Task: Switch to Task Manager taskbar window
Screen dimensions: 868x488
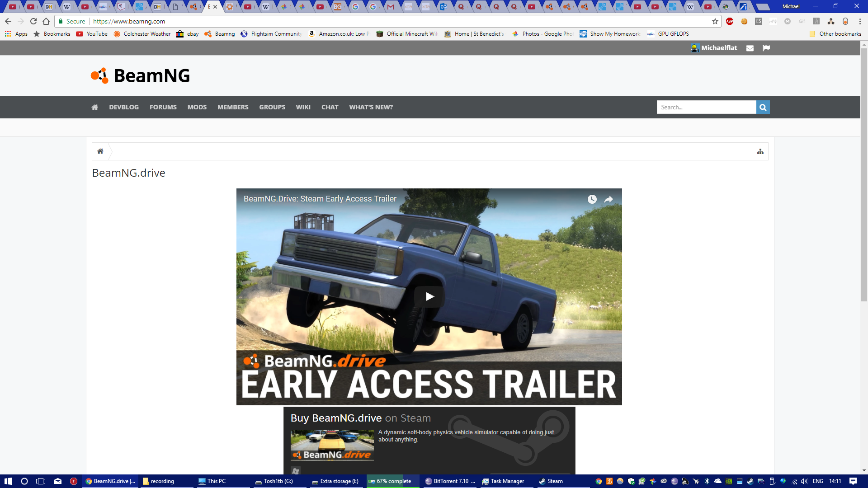Action: click(506, 481)
